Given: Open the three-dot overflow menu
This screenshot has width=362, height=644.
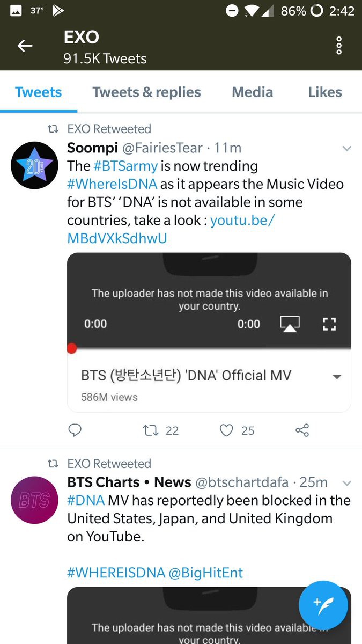Looking at the screenshot, I should (x=338, y=46).
